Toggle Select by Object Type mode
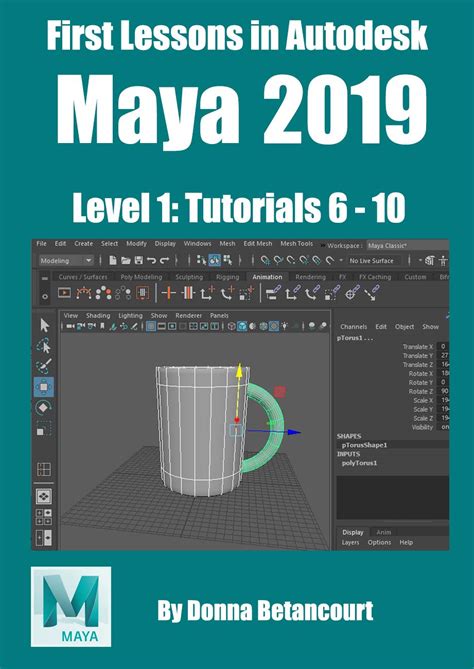Viewport: 474px width, 669px height. click(215, 260)
